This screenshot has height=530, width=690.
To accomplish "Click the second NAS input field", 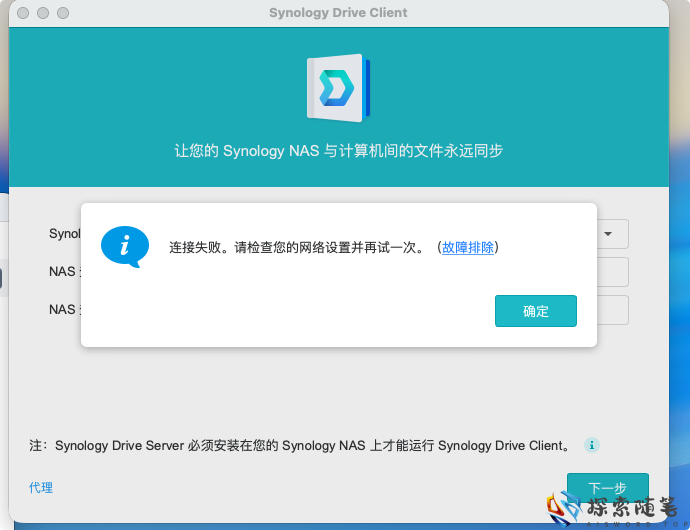I will pos(612,272).
